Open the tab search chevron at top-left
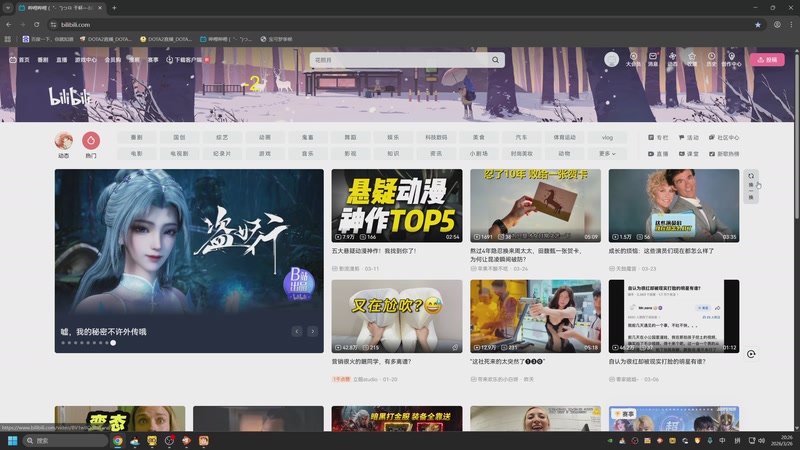The width and height of the screenshot is (800, 450). pyautogui.click(x=8, y=8)
